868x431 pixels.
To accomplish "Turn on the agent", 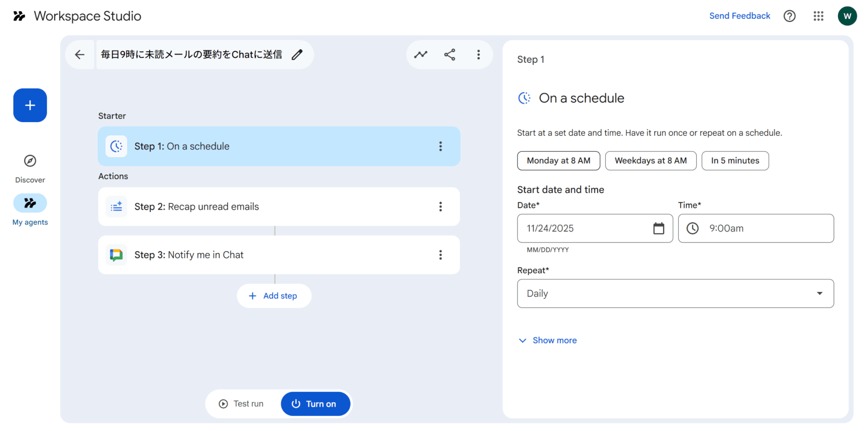I will (x=315, y=404).
